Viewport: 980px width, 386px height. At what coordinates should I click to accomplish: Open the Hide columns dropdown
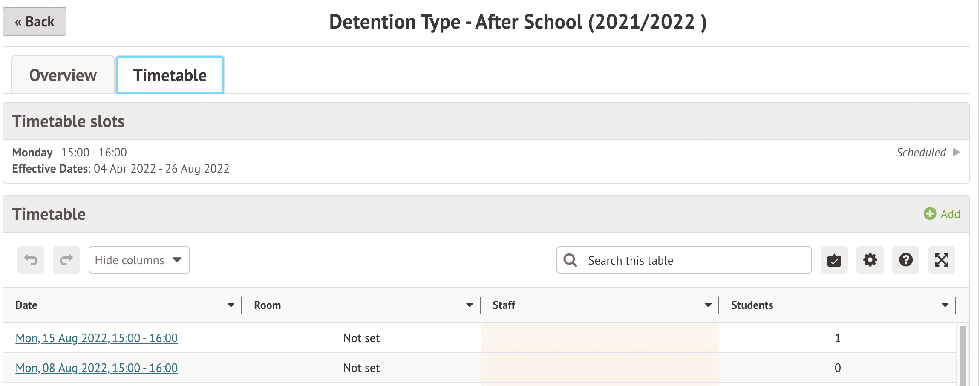pos(139,260)
